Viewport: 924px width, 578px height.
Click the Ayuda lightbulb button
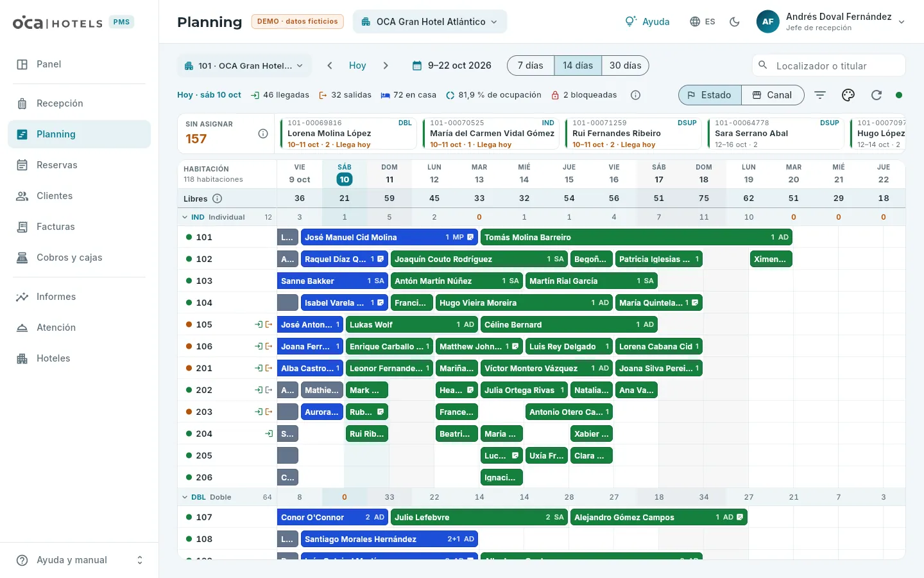pyautogui.click(x=647, y=22)
